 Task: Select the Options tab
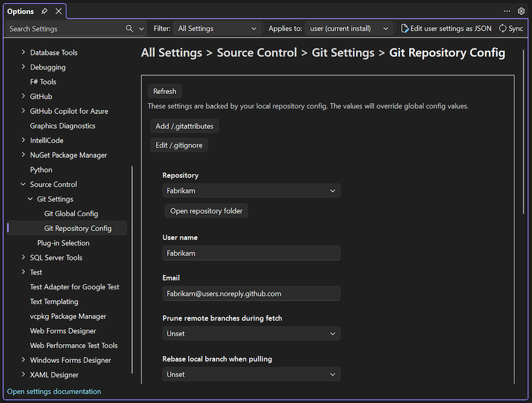21,11
